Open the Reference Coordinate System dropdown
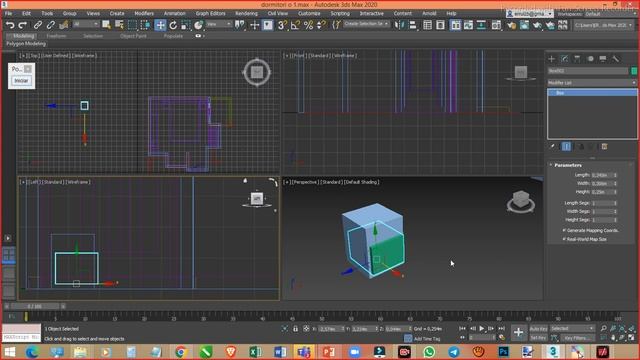 click(218, 24)
